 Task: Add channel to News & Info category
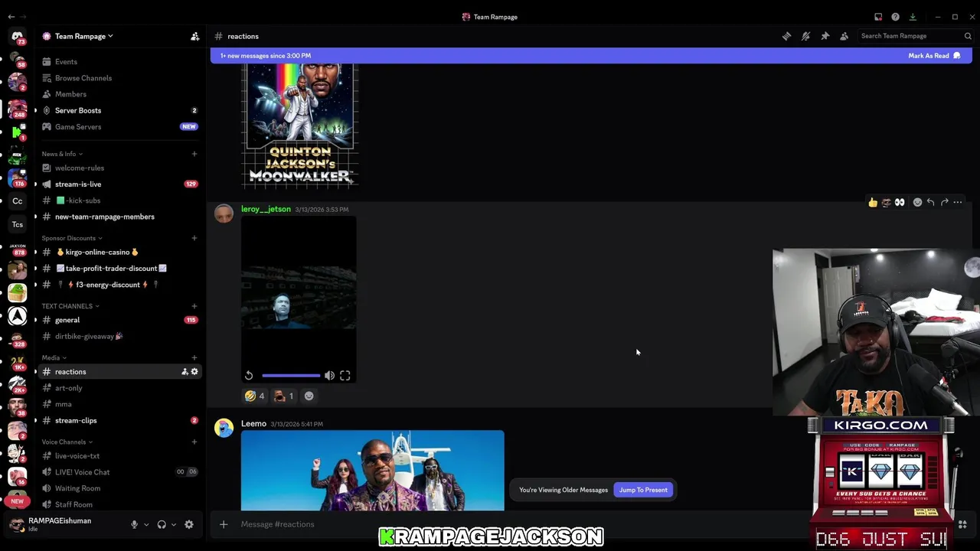194,154
